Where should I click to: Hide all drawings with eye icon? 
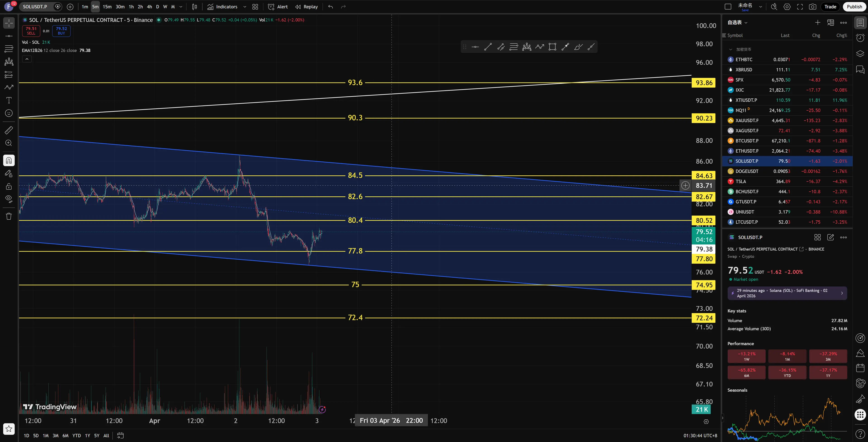tap(9, 199)
